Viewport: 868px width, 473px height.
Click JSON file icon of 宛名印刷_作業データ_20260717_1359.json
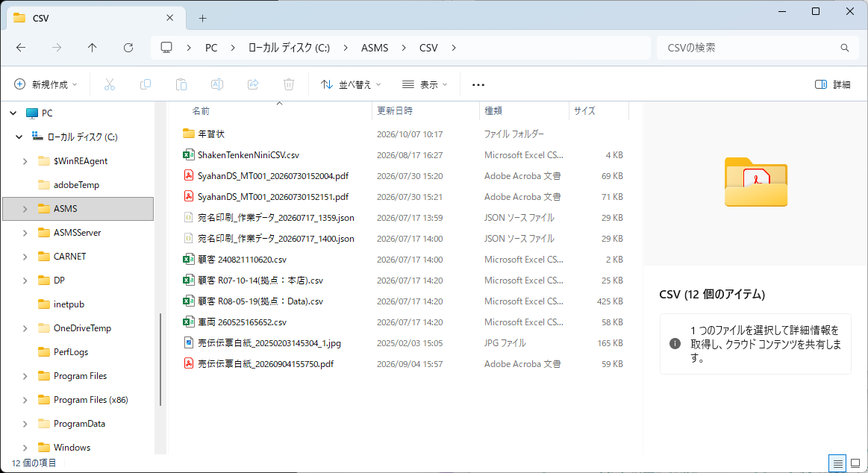coord(188,217)
